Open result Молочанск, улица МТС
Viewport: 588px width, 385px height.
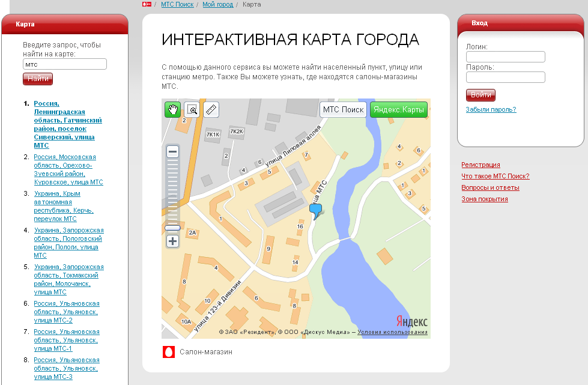68,279
